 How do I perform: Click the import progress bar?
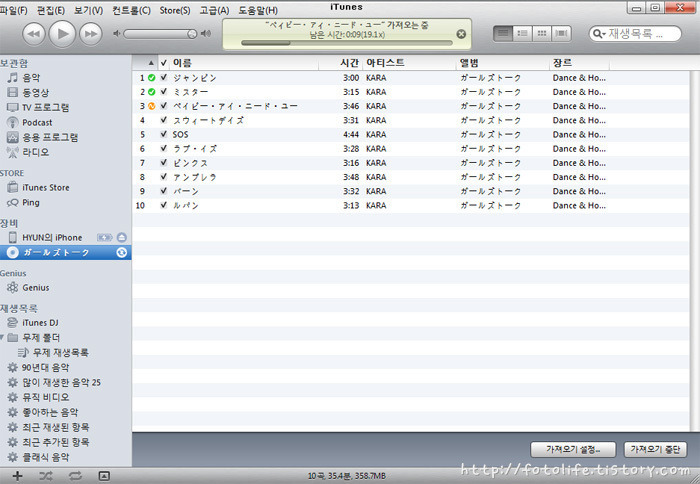[x=346, y=43]
